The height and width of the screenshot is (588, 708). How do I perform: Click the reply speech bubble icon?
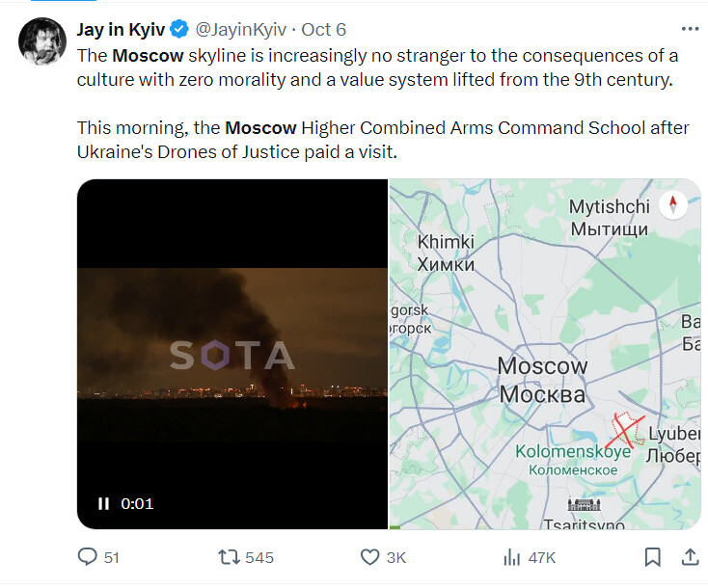click(87, 557)
